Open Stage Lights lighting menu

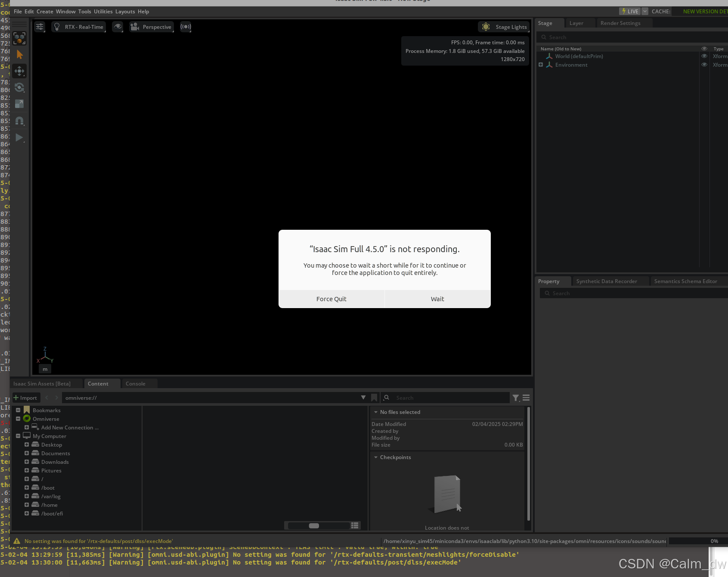(505, 27)
